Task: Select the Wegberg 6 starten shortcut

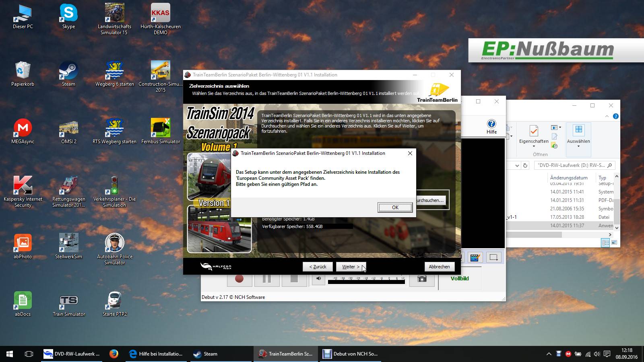Action: pyautogui.click(x=114, y=74)
